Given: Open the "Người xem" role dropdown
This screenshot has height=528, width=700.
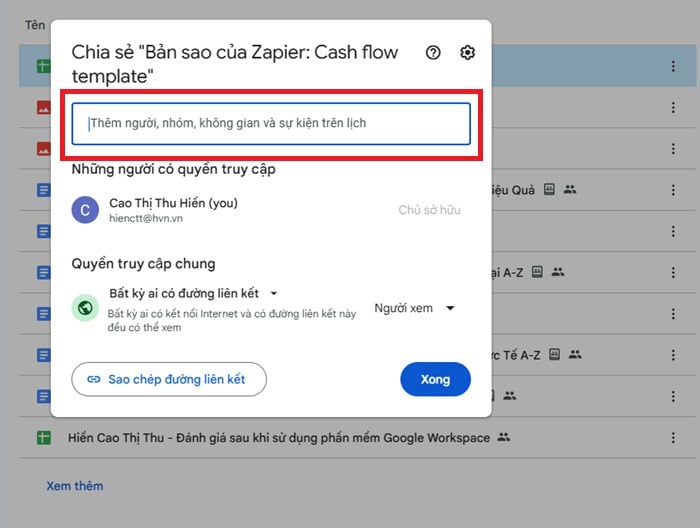Looking at the screenshot, I should pyautogui.click(x=414, y=308).
